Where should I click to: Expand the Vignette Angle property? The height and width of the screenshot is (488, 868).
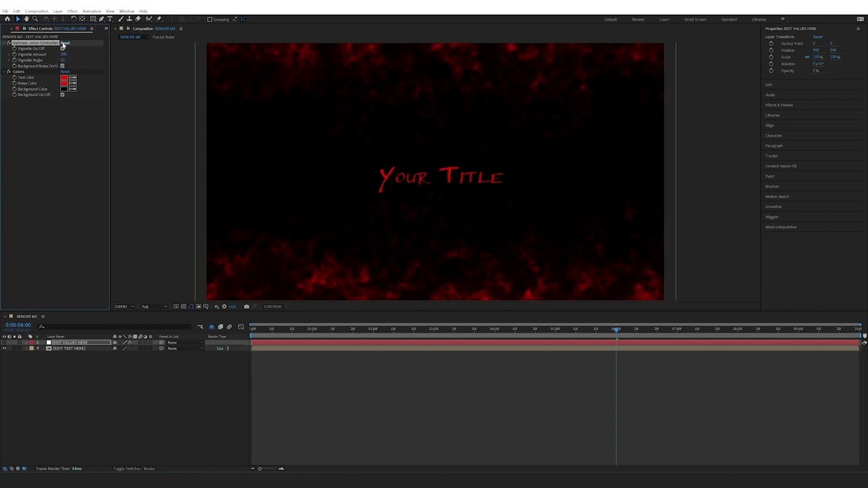pos(9,60)
